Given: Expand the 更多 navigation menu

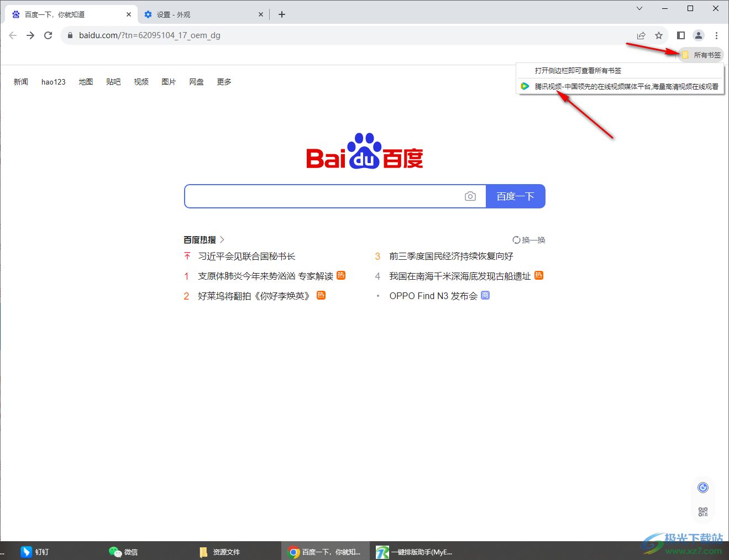Looking at the screenshot, I should tap(224, 82).
